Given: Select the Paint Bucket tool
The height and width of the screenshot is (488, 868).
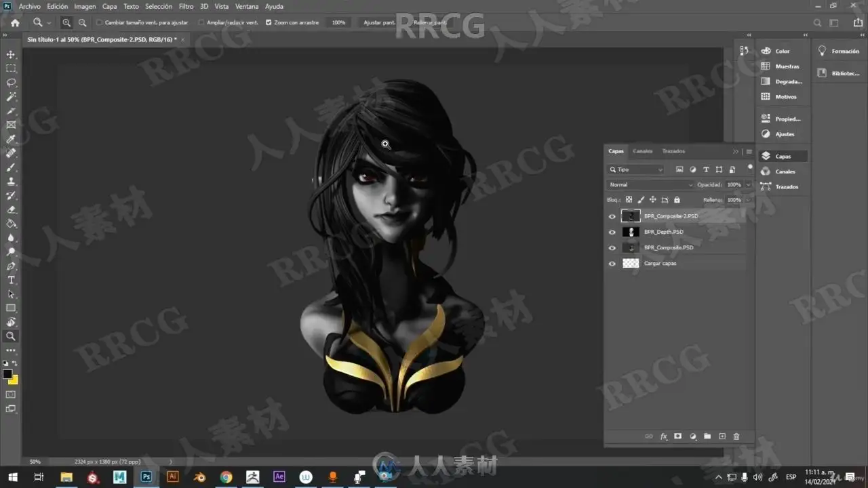Looking at the screenshot, I should [x=11, y=224].
